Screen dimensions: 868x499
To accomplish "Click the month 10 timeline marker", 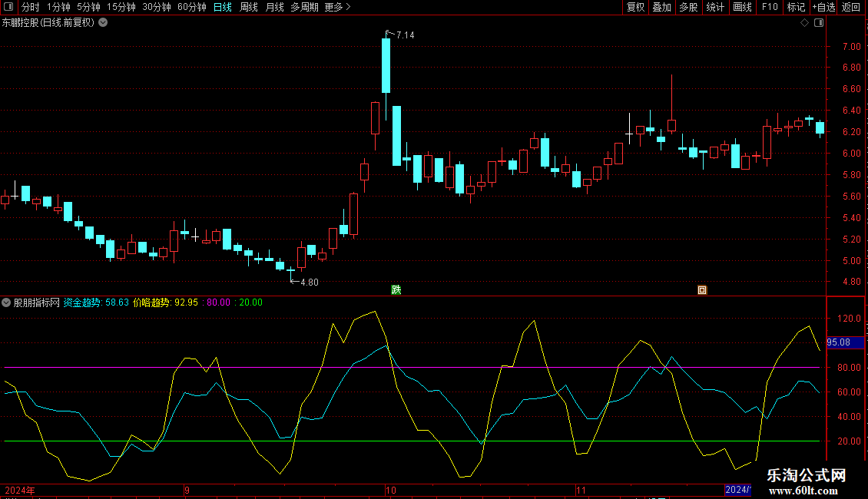I will pyautogui.click(x=391, y=490).
